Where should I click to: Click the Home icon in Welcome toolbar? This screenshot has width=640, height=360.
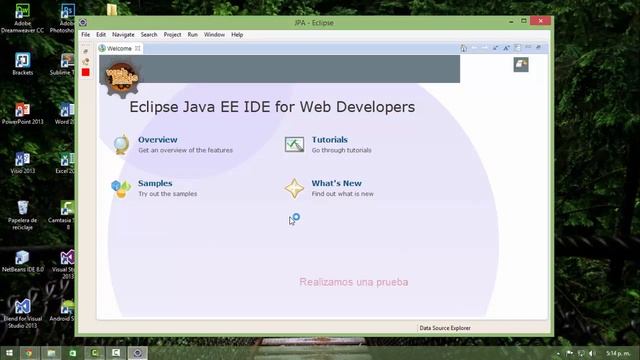pyautogui.click(x=463, y=48)
